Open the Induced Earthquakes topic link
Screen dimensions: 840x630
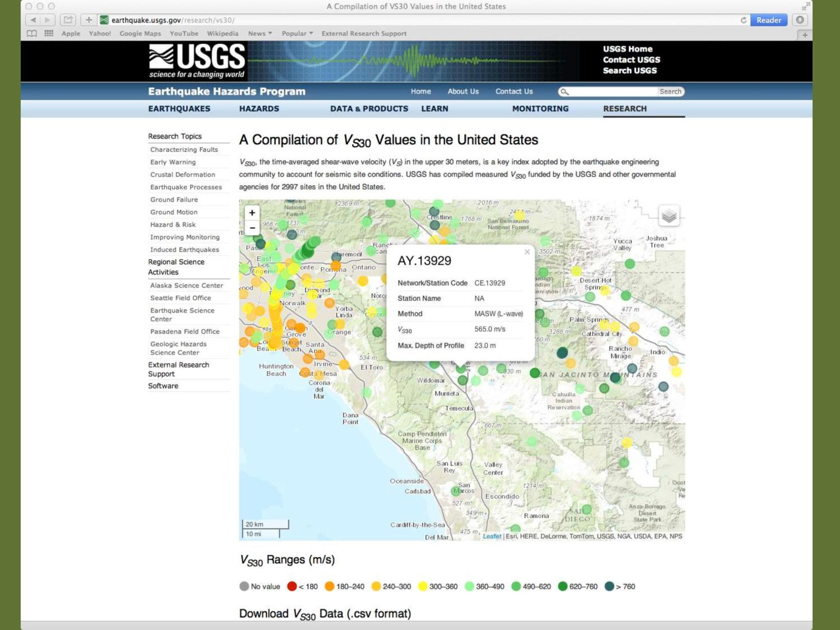point(184,250)
